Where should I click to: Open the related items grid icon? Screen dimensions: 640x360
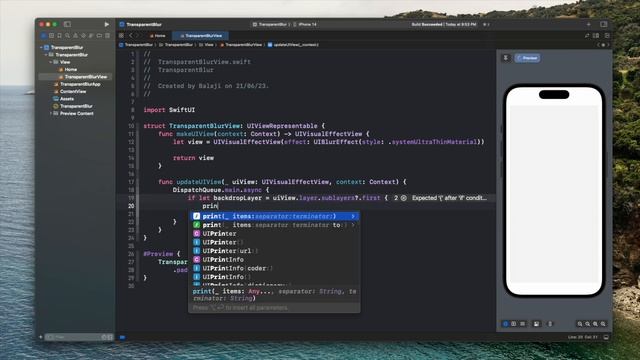(121, 36)
